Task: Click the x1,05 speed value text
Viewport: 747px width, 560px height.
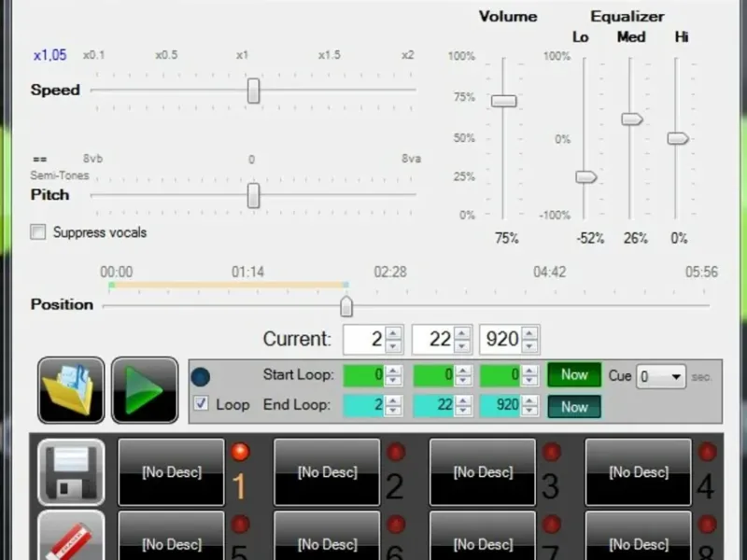Action: click(x=50, y=55)
